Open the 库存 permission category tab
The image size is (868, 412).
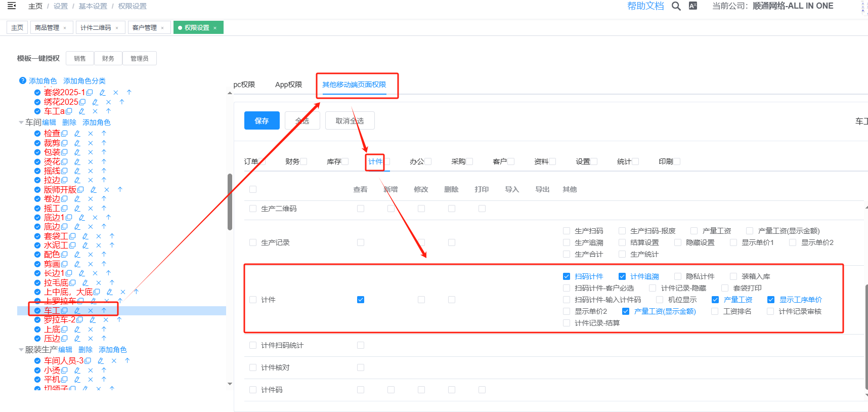[334, 161]
